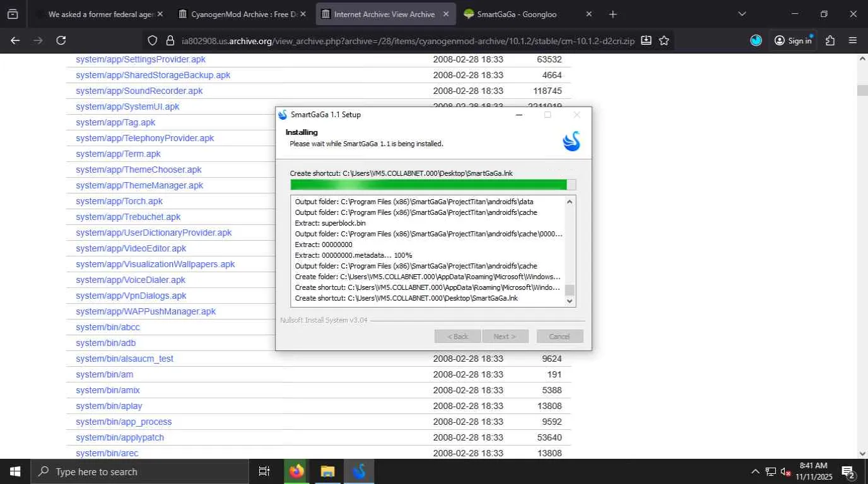Click the Sign in button in the browser toolbar
This screenshot has height=484, width=868.
(793, 40)
